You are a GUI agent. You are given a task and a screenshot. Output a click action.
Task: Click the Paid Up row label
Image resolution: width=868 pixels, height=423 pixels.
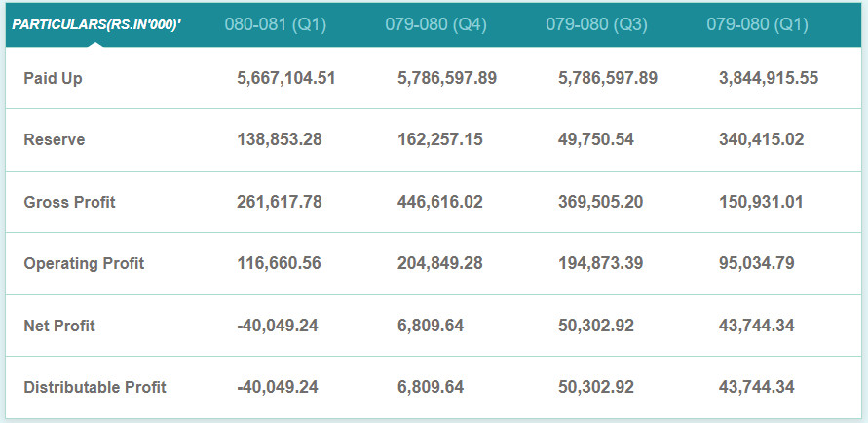pos(53,78)
